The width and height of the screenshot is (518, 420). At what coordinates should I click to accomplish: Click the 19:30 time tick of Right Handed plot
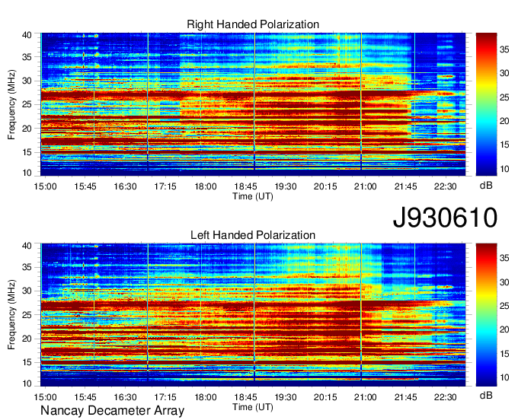point(286,186)
